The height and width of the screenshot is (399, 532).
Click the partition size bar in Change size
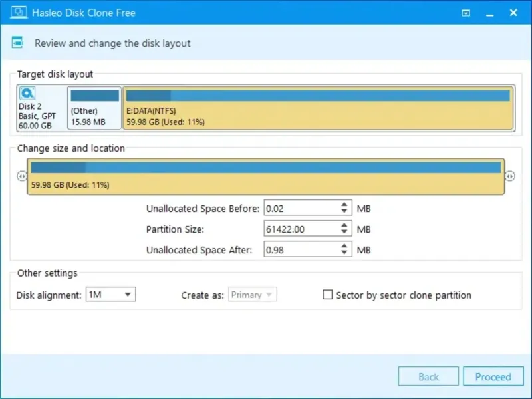(x=266, y=176)
